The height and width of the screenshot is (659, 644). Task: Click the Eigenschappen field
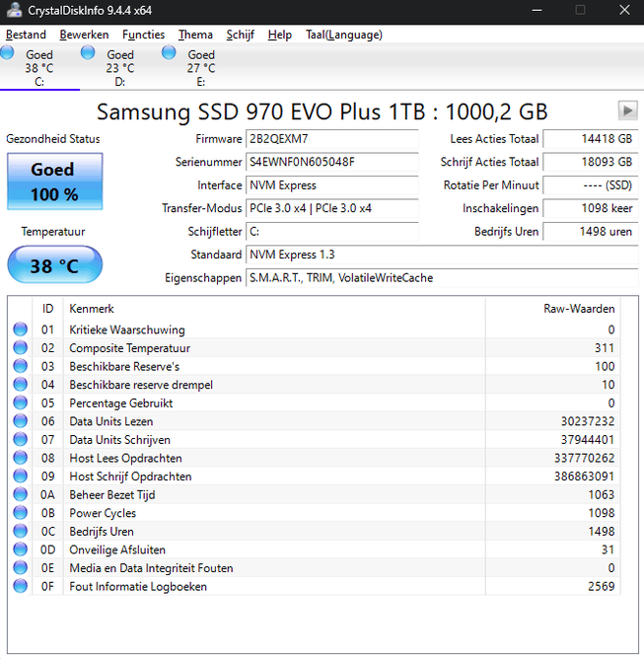tap(442, 277)
